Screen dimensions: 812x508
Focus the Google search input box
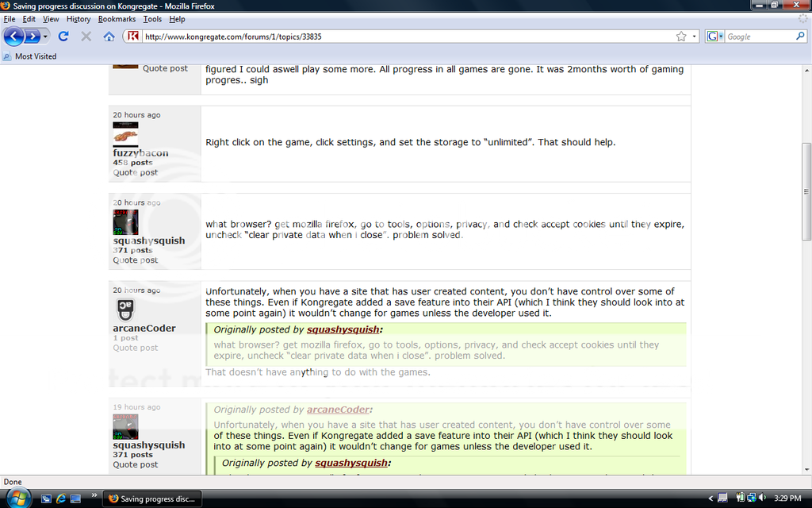point(760,37)
